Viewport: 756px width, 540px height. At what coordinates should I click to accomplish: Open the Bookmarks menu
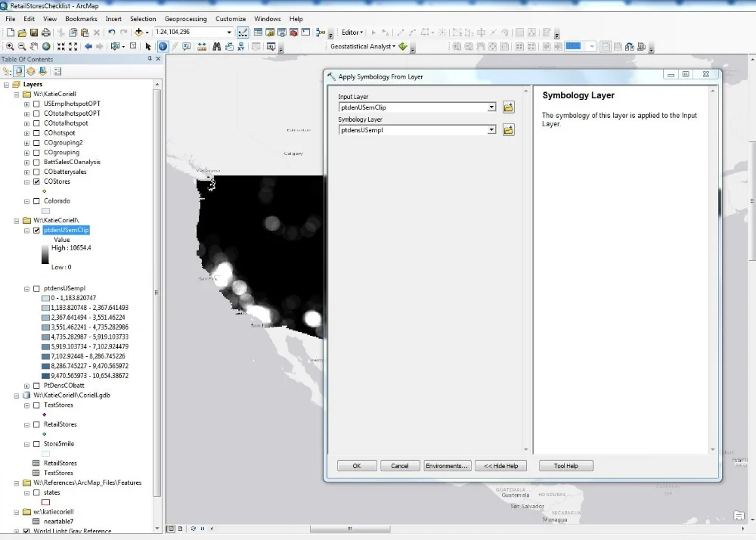click(x=81, y=19)
